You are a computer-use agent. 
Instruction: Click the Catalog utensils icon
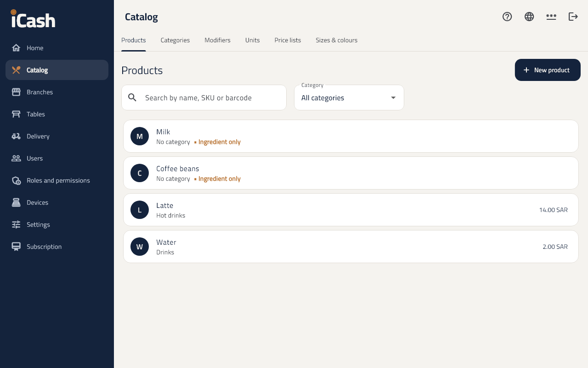point(16,70)
